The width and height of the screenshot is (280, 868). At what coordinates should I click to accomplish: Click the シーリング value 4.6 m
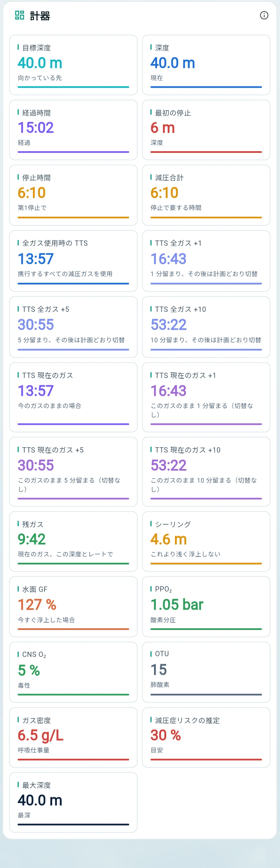click(x=169, y=539)
